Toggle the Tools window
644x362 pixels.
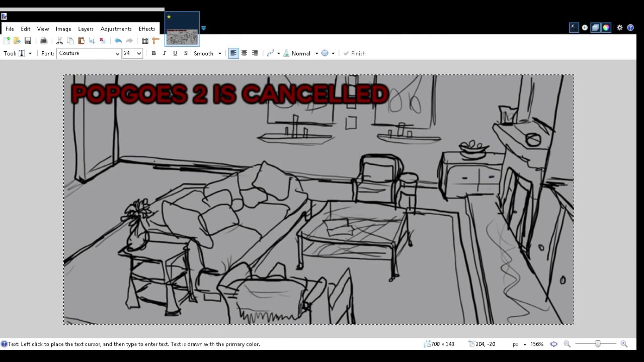574,28
